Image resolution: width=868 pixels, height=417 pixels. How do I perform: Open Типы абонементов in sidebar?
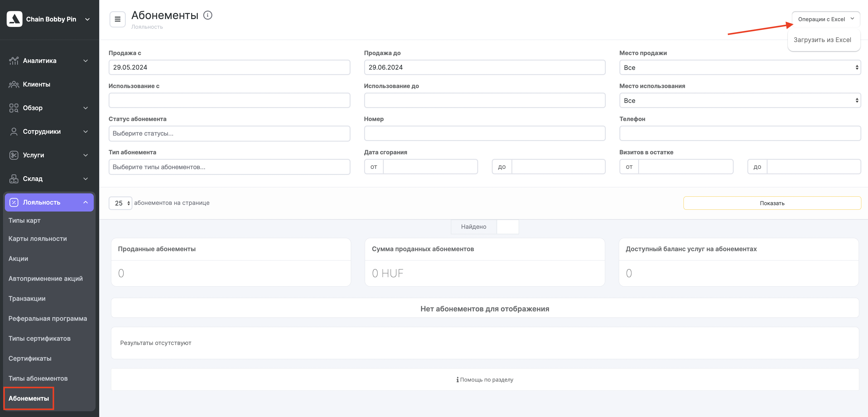(x=38, y=379)
